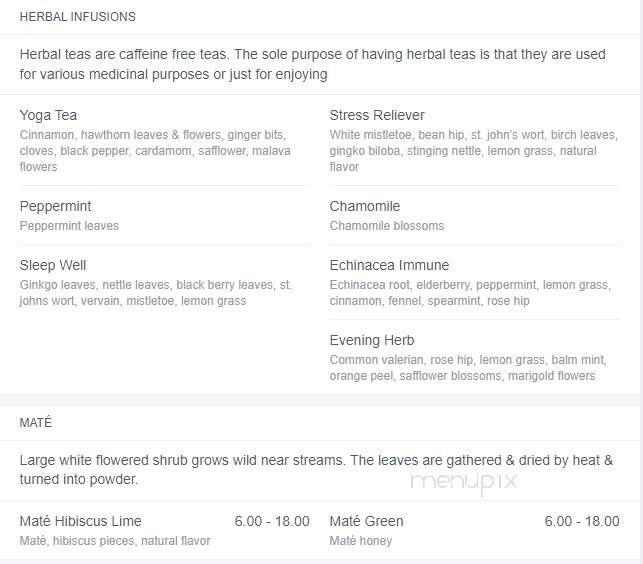The width and height of the screenshot is (643, 564).
Task: Select the Yoga Tea menu item
Action: point(48,115)
